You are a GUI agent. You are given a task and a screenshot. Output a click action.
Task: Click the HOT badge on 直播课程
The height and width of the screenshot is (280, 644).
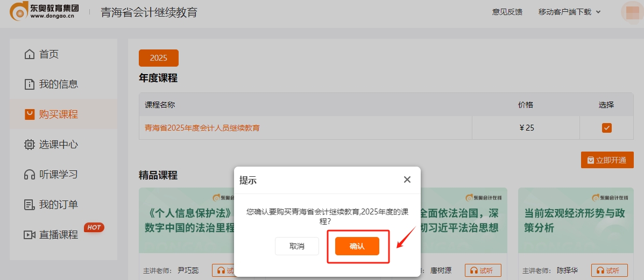(94, 227)
